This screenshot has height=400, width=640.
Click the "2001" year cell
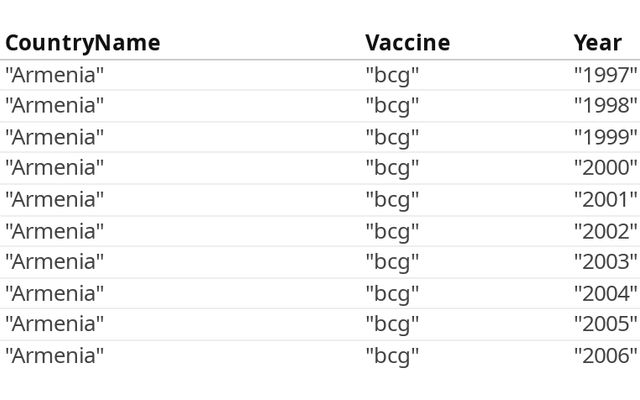click(x=605, y=199)
